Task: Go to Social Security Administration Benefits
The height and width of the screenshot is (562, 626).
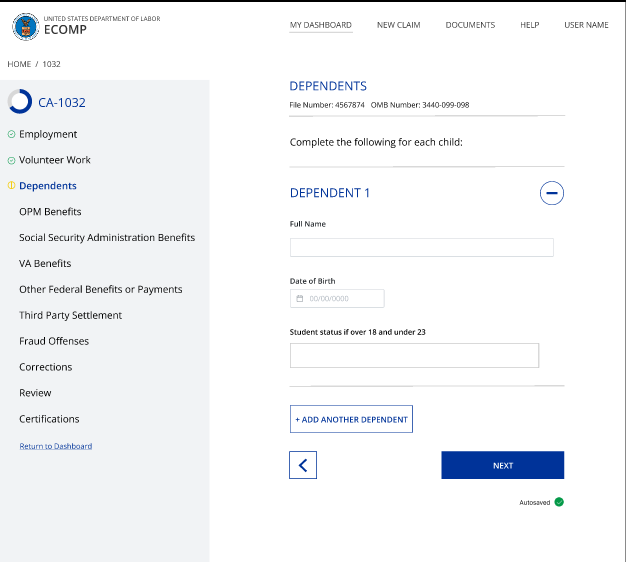Action: coord(107,237)
